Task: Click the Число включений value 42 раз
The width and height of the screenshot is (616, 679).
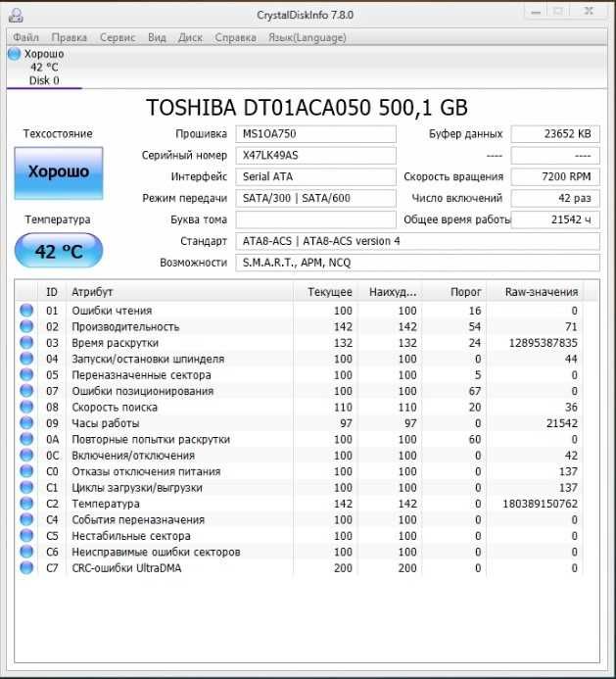Action: pyautogui.click(x=555, y=198)
